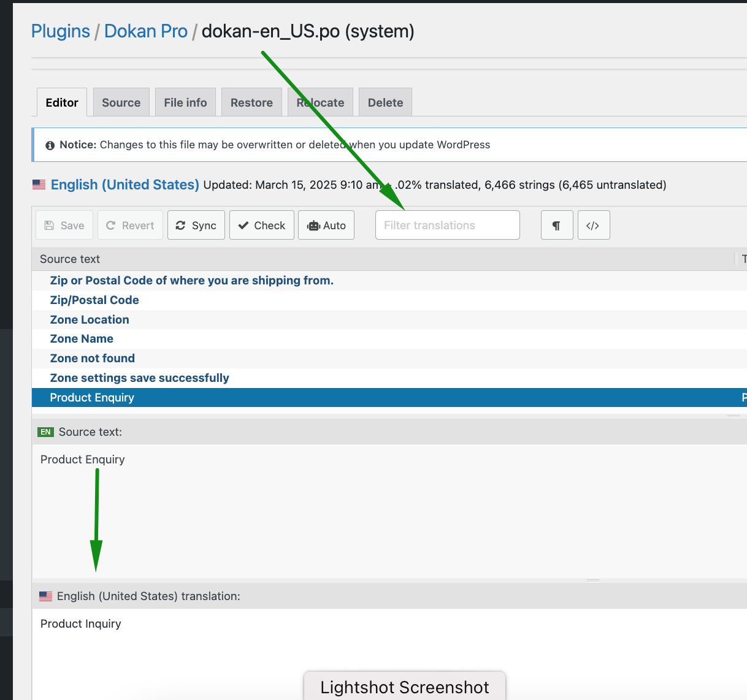Select 'Zone settings save successfully' row
This screenshot has width=747, height=700.
point(389,378)
